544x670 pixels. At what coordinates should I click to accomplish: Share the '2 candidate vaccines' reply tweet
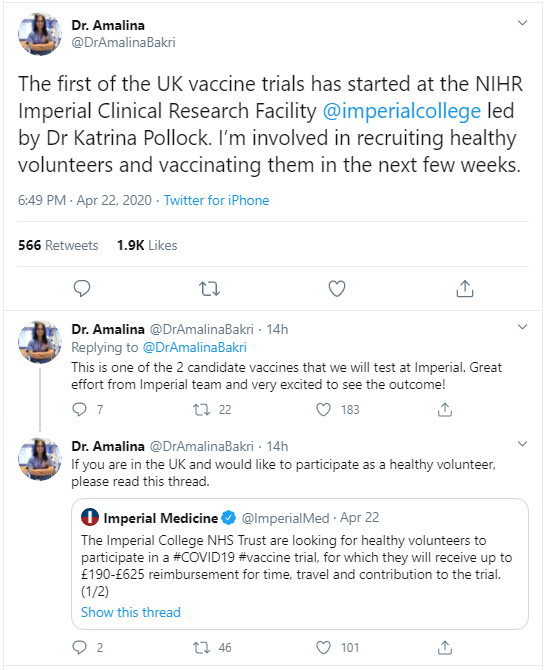click(x=445, y=409)
